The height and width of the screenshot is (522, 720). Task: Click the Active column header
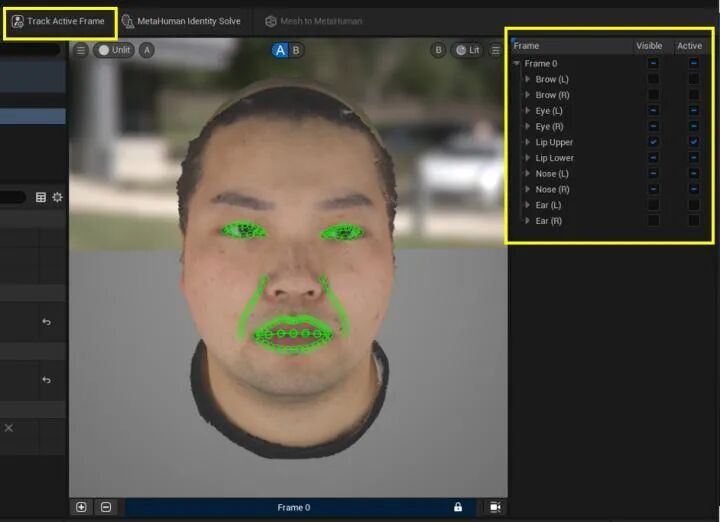tap(689, 46)
